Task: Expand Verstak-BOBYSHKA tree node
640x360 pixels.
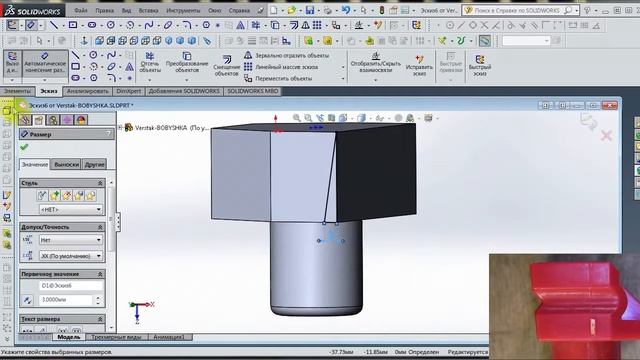Action: coord(120,128)
